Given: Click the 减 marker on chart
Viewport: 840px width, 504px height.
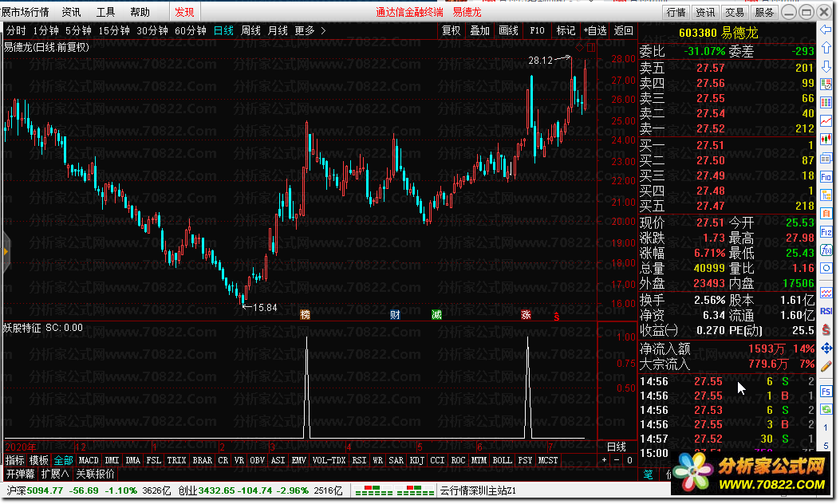Looking at the screenshot, I should pyautogui.click(x=436, y=314).
